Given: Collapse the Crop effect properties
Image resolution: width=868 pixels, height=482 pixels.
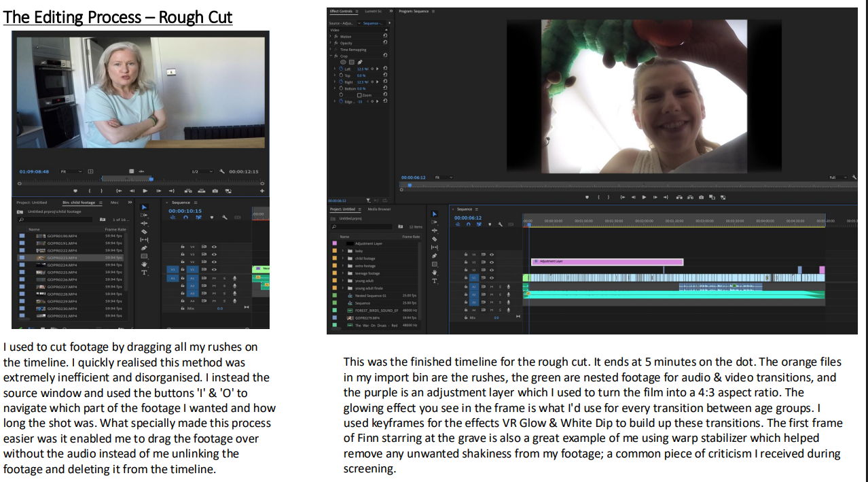Looking at the screenshot, I should [x=331, y=56].
